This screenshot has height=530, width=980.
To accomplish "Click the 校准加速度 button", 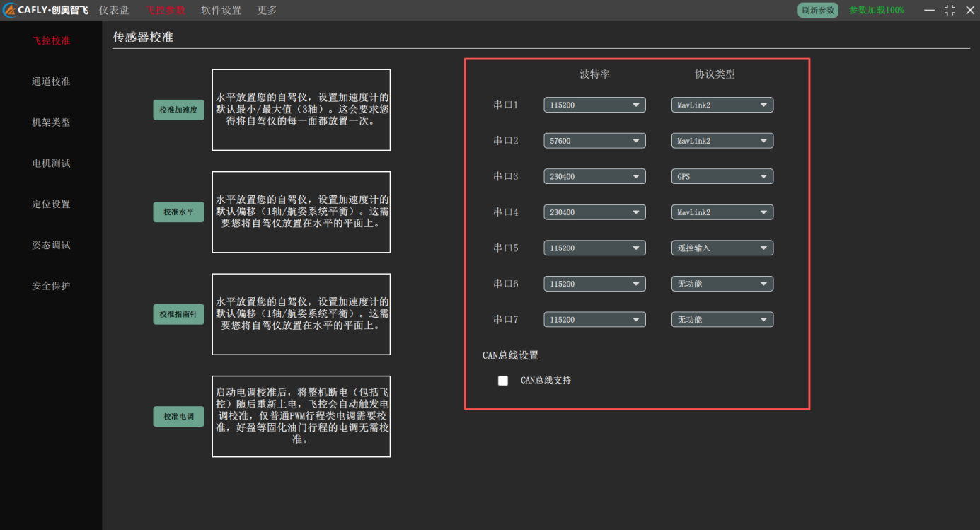I will point(178,110).
